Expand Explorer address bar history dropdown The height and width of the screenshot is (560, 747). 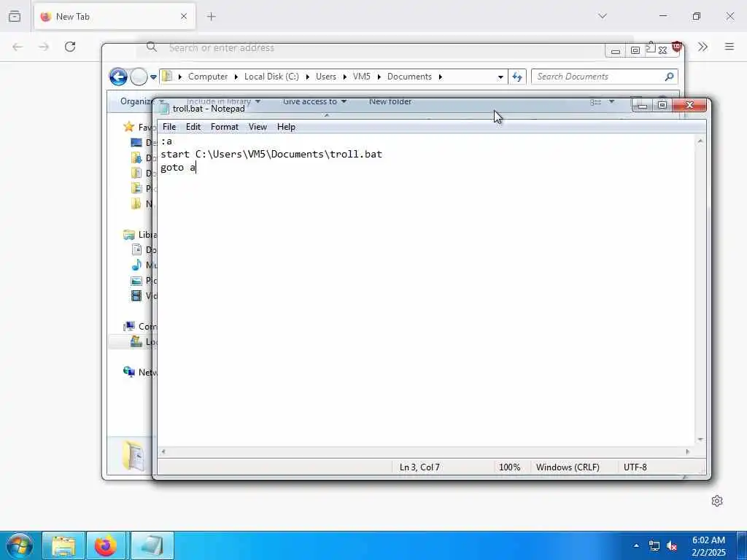coord(500,77)
